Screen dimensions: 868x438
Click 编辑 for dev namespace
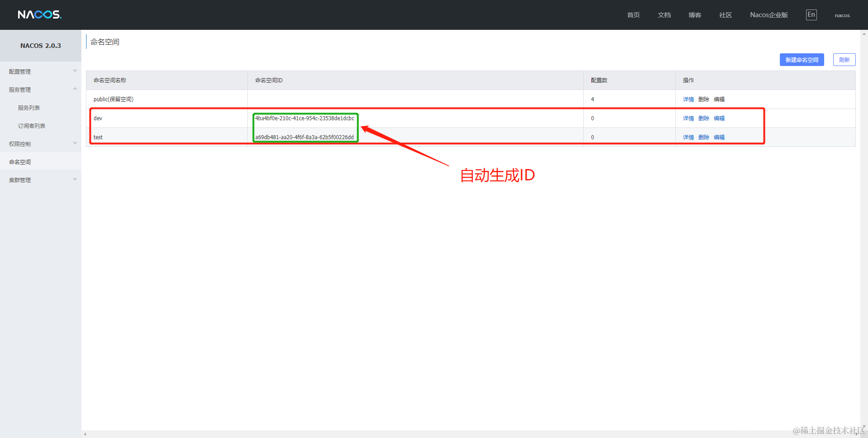(x=719, y=118)
